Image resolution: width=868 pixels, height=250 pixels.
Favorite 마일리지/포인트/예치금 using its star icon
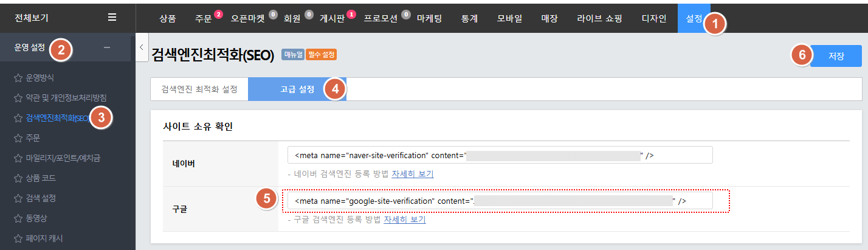(x=18, y=158)
